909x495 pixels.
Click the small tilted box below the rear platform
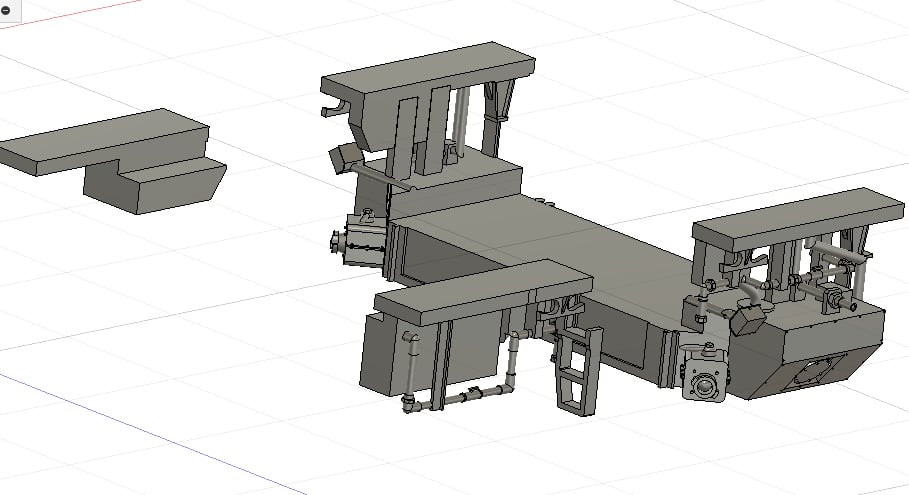[x=345, y=157]
